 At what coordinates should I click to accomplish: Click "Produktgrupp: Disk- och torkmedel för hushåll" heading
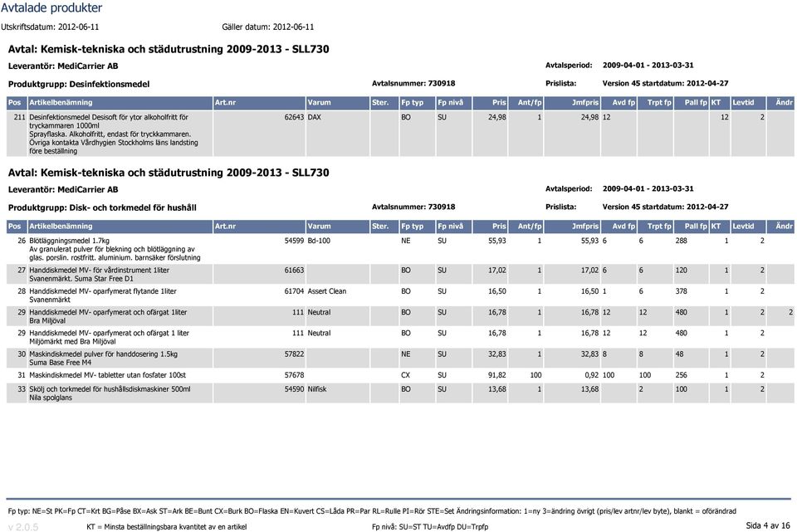tap(102, 207)
